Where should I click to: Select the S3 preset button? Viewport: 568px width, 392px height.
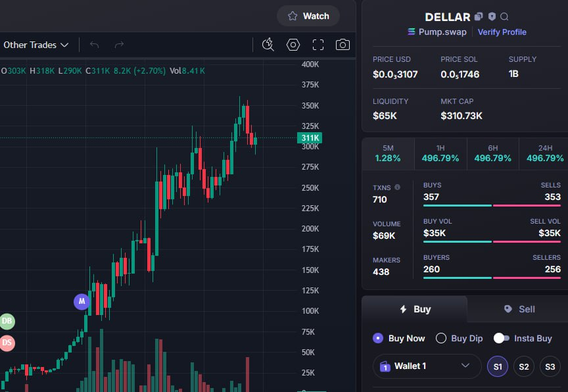click(x=550, y=366)
